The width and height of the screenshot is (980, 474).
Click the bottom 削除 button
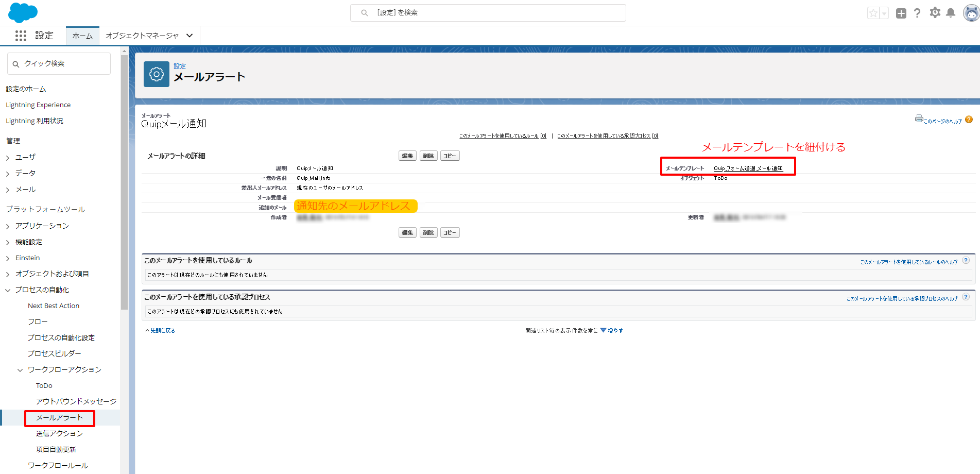point(428,233)
